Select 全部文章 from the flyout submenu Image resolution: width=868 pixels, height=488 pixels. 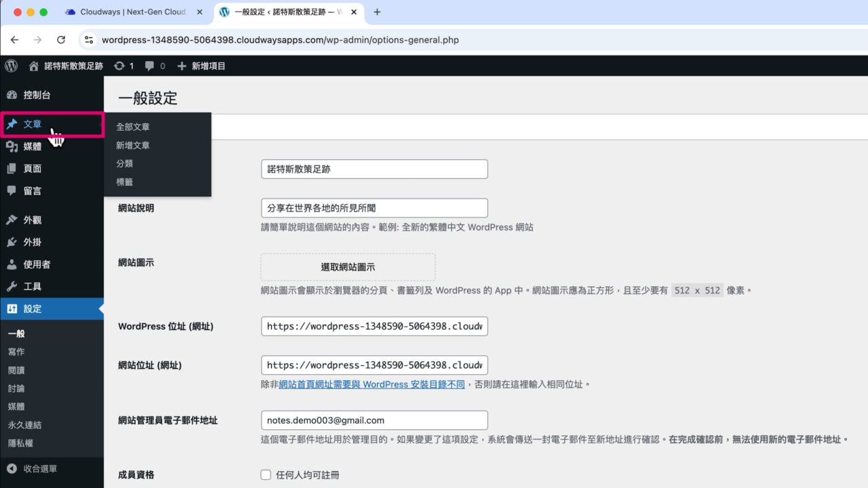click(x=133, y=127)
